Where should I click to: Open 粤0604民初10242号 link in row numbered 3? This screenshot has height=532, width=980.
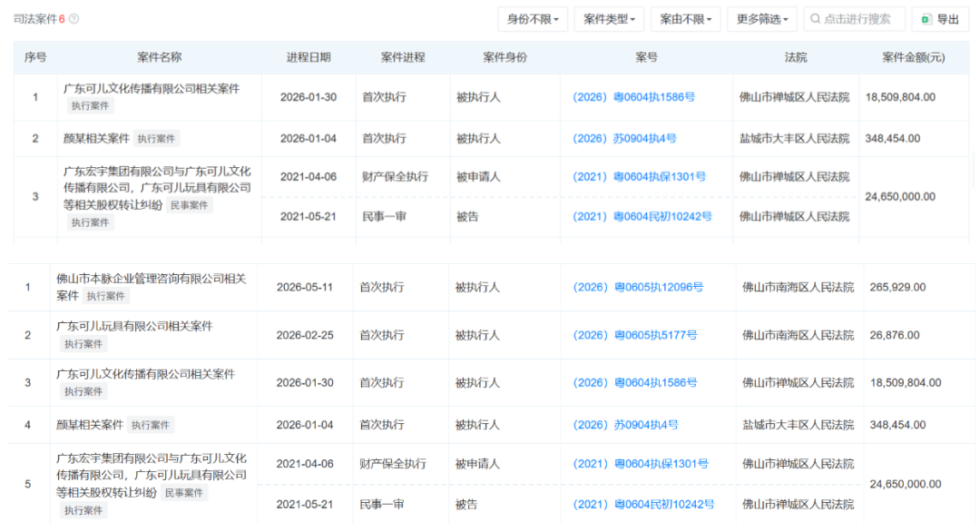point(642,216)
